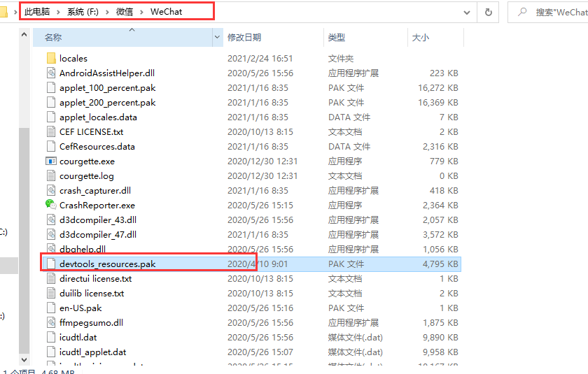
Task: Expand the chevron after 系统 (F:) in breadcrumb
Action: pos(107,12)
